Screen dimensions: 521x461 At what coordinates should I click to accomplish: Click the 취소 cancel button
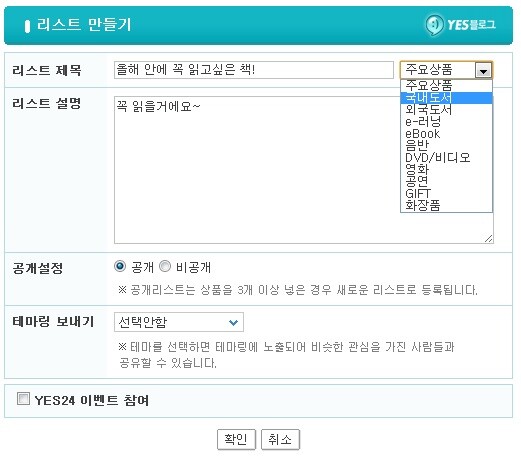coord(280,439)
